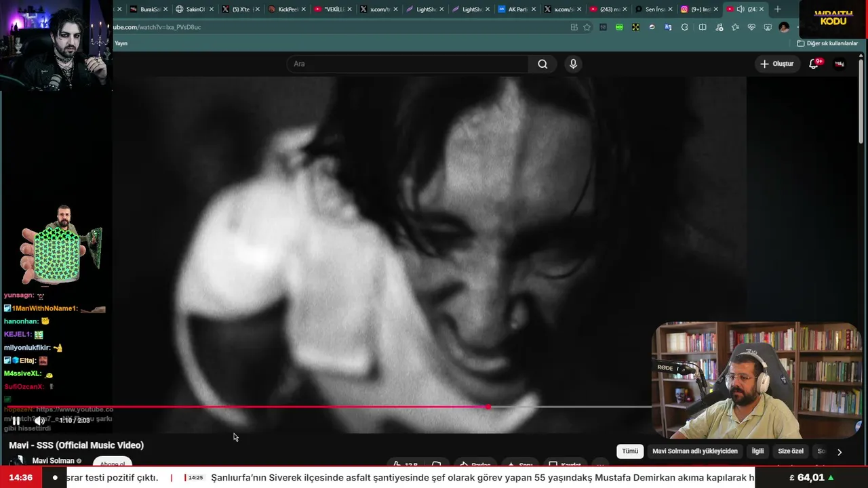Click the green extension icon in the toolbar
This screenshot has width=868, height=488.
click(x=619, y=27)
